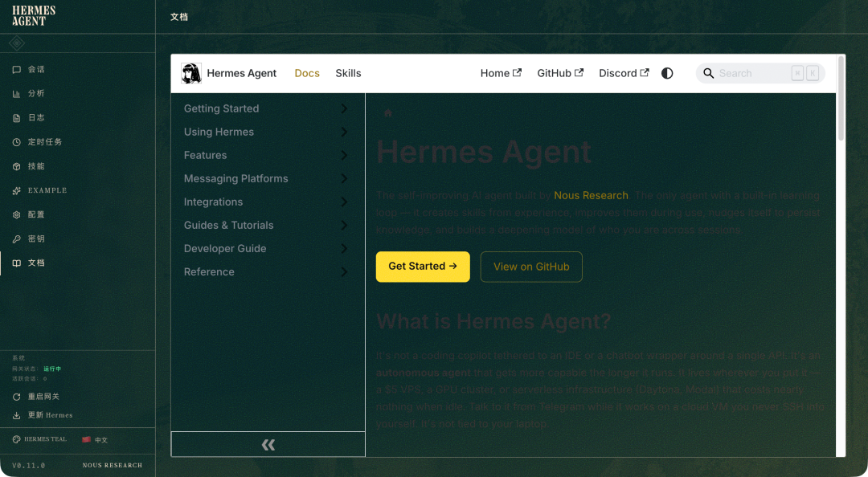
Task: Switch to the Skills tab in the navbar
Action: point(348,73)
